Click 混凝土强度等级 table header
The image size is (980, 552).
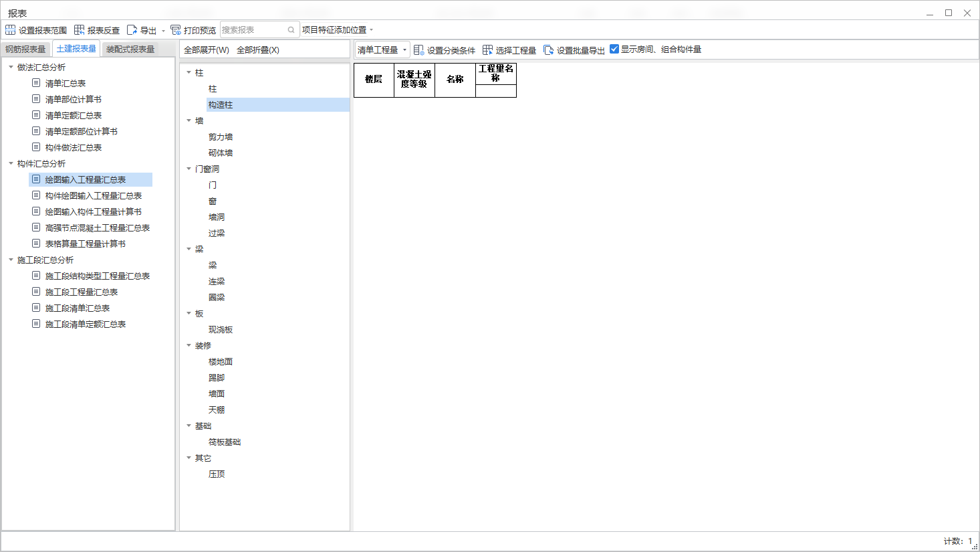coord(414,80)
